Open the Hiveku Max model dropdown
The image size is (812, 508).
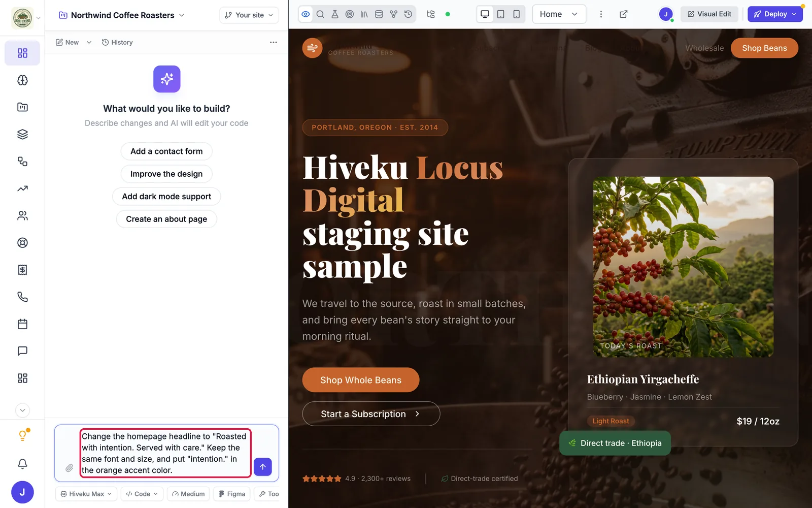pos(86,494)
